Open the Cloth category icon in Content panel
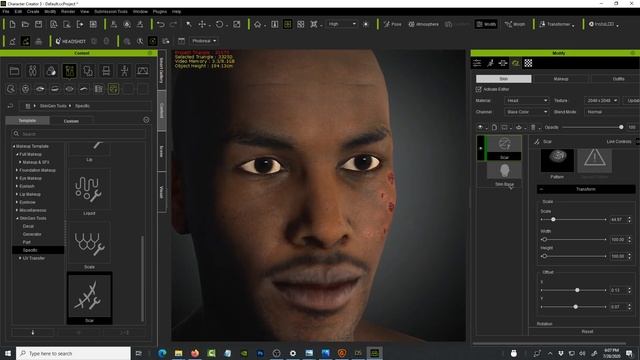Screen dimensions: 640x360 [x=88, y=71]
